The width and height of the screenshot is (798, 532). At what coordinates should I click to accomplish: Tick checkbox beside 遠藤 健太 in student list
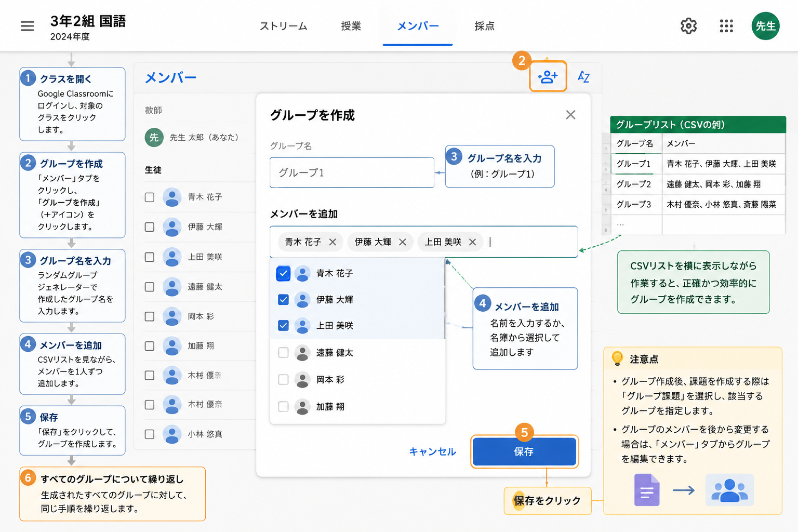(x=150, y=287)
